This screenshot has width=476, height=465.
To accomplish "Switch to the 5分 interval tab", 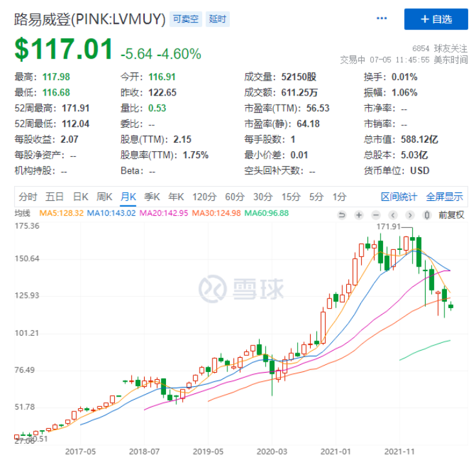I will click(316, 197).
